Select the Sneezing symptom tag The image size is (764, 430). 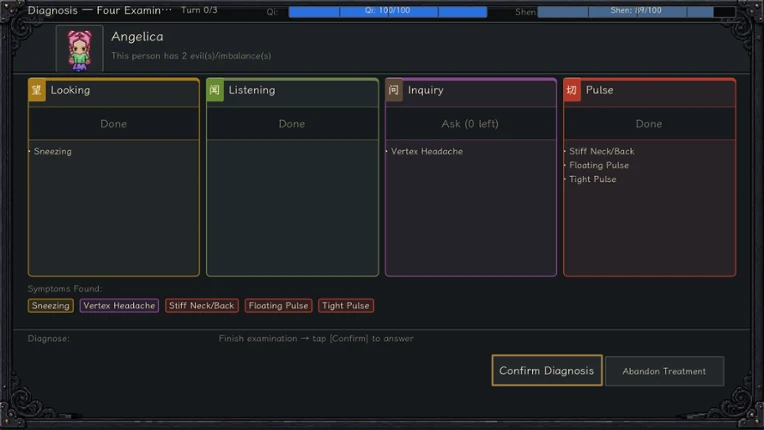pos(51,306)
